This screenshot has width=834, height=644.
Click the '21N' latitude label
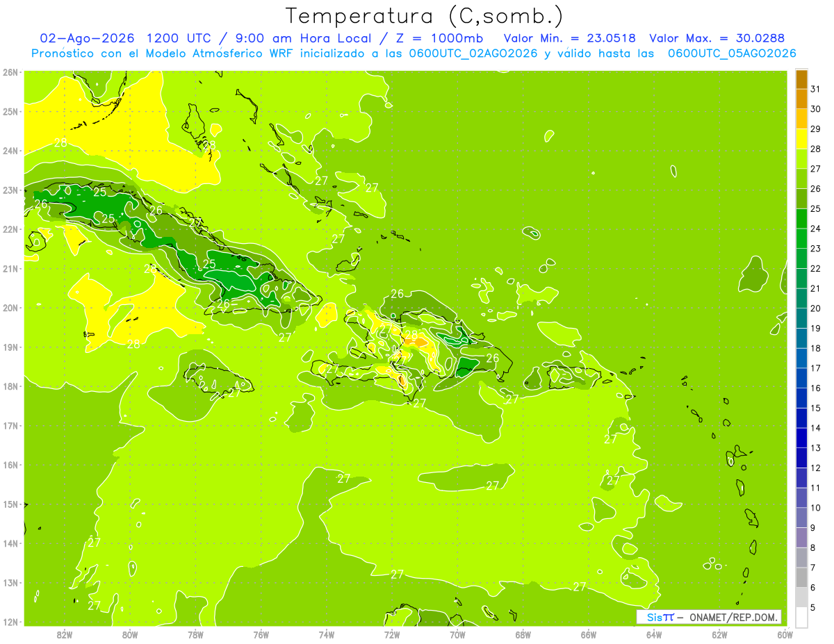[10, 269]
